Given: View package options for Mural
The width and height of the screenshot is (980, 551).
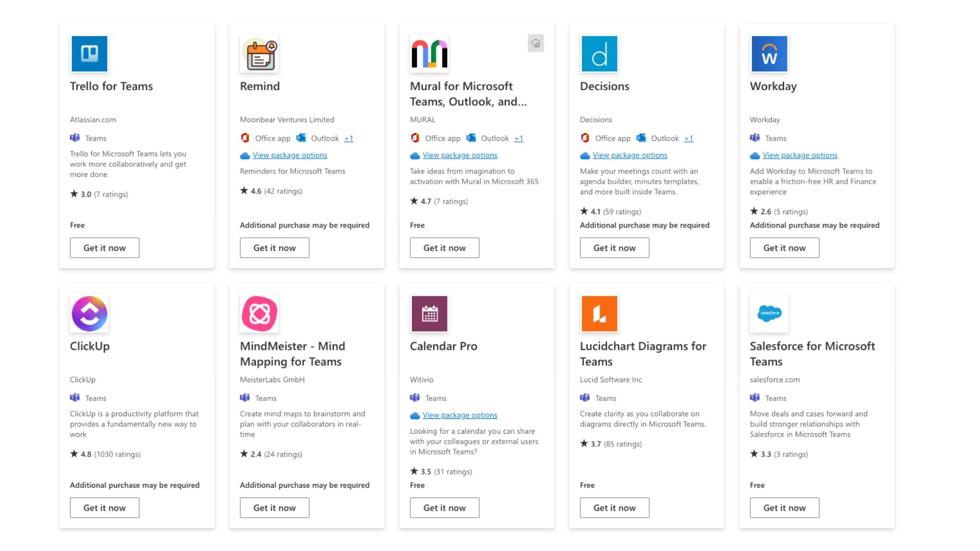Looking at the screenshot, I should [x=460, y=155].
